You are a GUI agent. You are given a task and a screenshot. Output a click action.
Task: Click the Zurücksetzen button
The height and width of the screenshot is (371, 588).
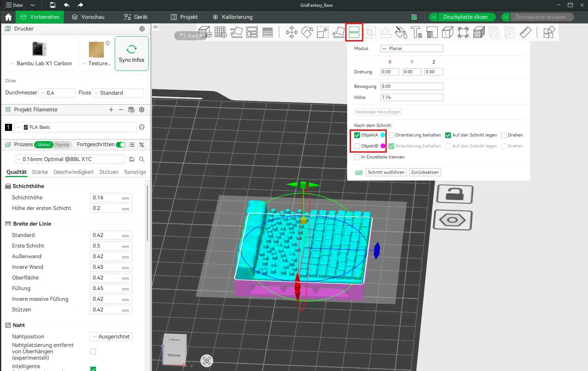425,172
